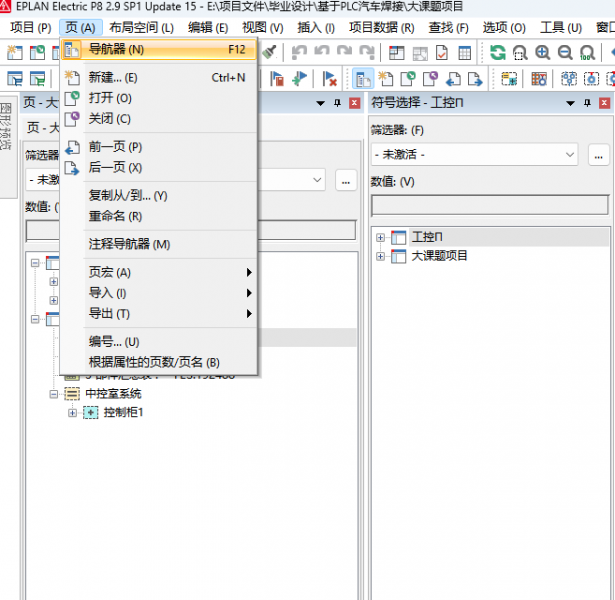Click the new project star icon
The width and height of the screenshot is (615, 600).
(15, 52)
